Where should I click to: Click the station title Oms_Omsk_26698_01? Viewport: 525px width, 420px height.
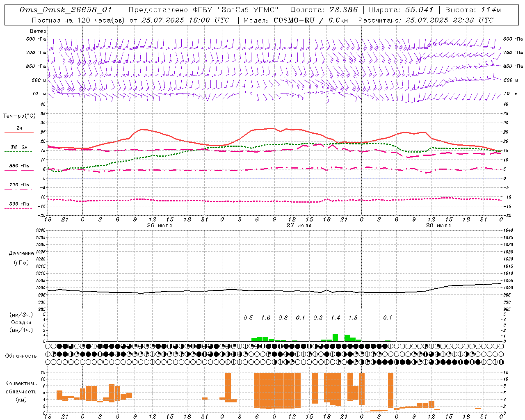pos(66,10)
